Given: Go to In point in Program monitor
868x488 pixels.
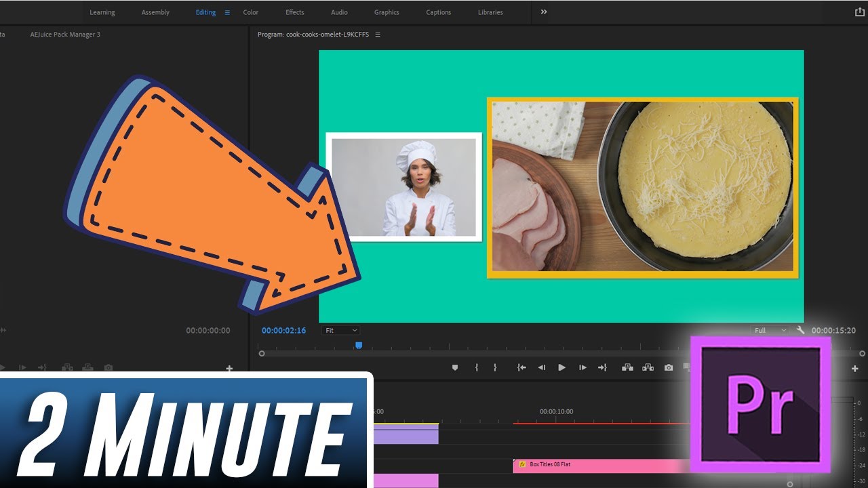Looking at the screenshot, I should pyautogui.click(x=521, y=367).
